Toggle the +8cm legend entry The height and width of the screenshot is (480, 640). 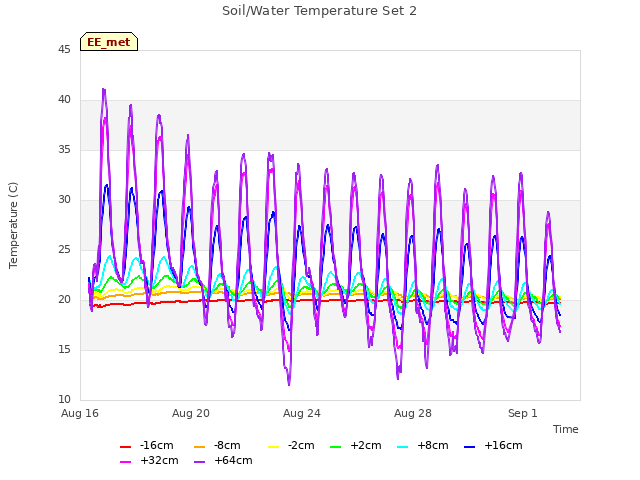(422, 445)
